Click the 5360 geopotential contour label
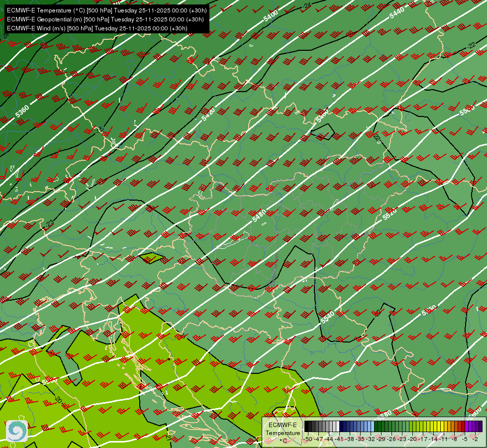The image size is (487, 448). point(22,112)
